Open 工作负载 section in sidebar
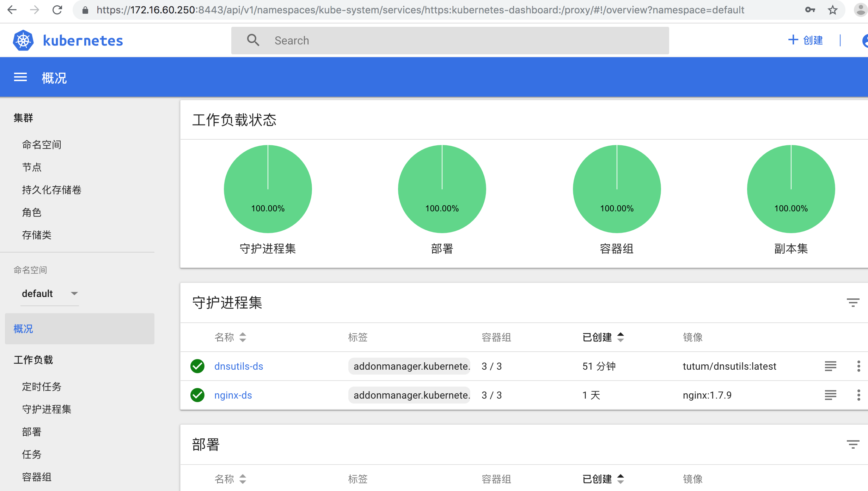This screenshot has height=491, width=868. (x=33, y=360)
